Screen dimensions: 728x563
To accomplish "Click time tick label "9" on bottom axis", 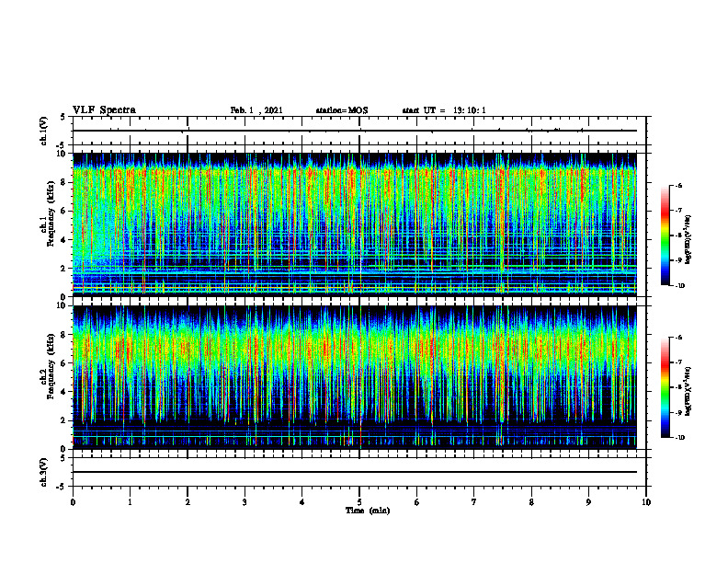I will tap(588, 502).
